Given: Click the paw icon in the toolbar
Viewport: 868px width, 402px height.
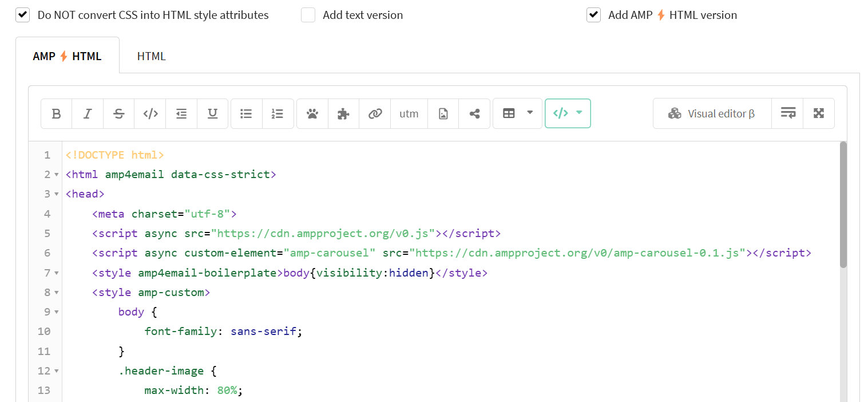Looking at the screenshot, I should 312,113.
